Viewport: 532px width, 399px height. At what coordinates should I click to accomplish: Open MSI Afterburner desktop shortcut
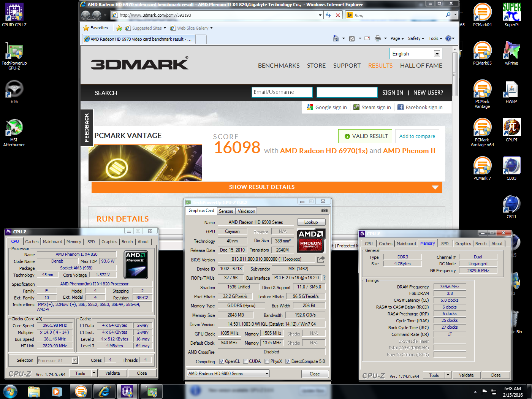tap(14, 133)
